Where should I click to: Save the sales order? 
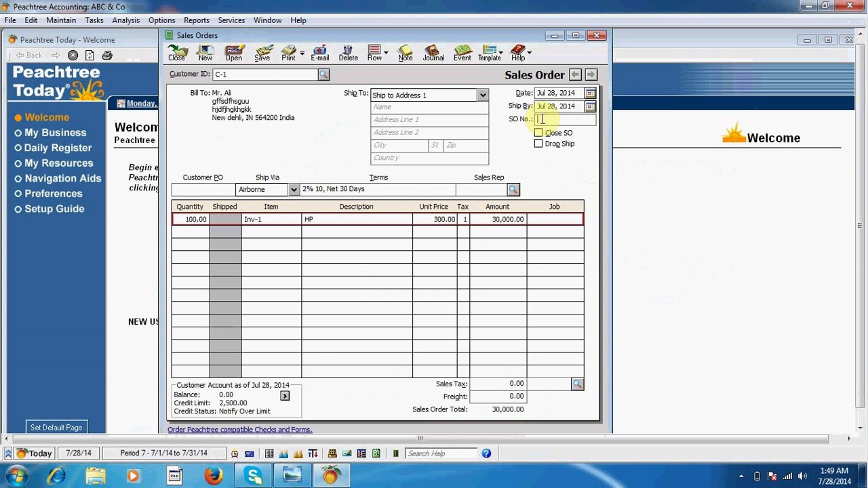(262, 53)
